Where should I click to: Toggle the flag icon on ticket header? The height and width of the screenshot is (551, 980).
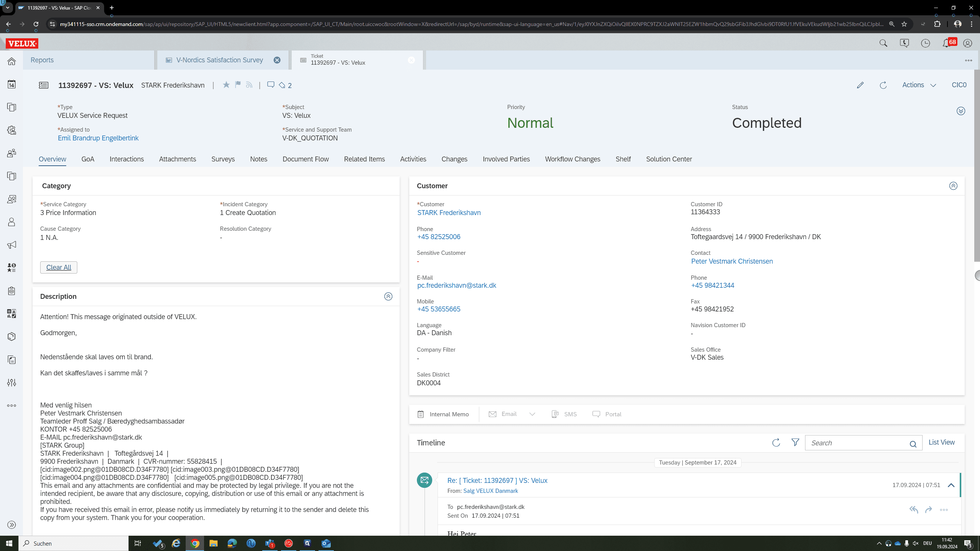(x=238, y=85)
